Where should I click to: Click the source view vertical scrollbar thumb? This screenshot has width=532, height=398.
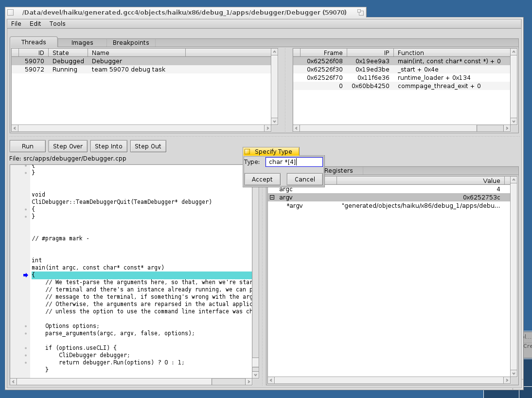256,362
